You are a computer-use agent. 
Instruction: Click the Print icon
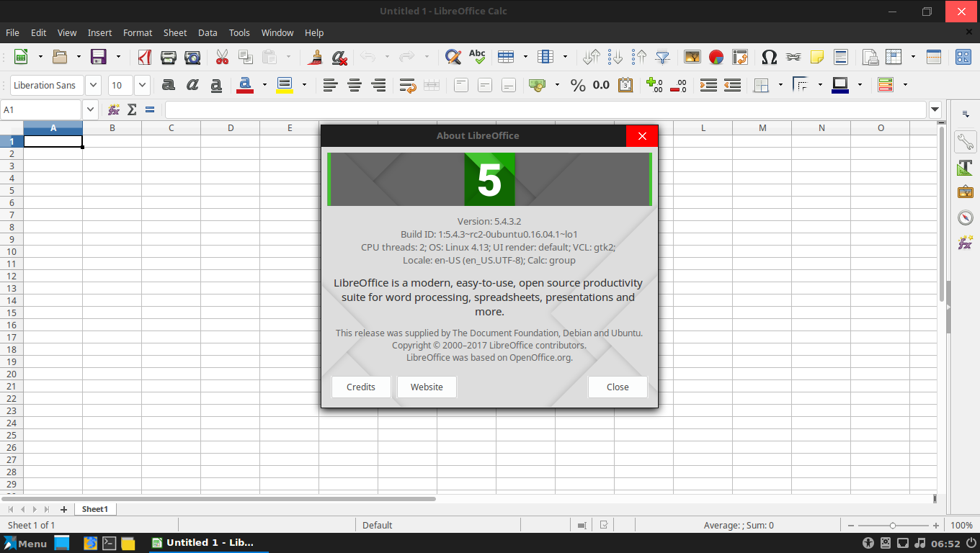[x=169, y=57]
